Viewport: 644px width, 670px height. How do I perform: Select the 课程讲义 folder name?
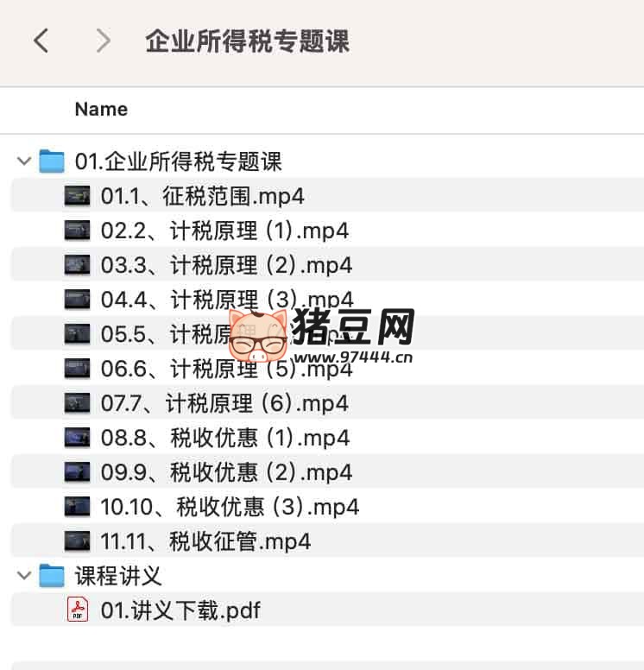click(x=118, y=576)
